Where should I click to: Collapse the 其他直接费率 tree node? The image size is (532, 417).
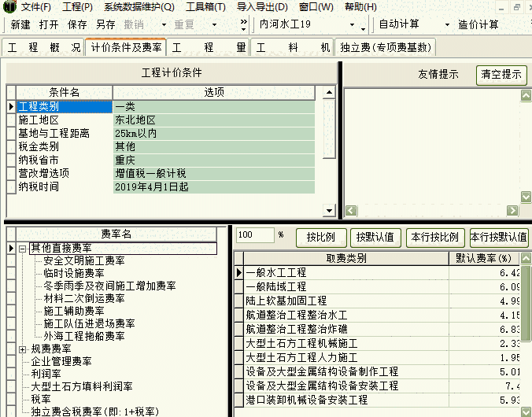pos(22,249)
